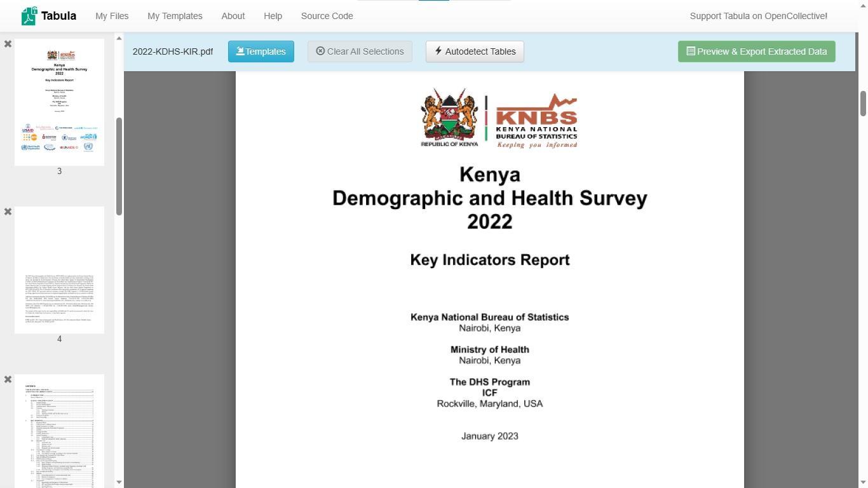This screenshot has height=488, width=868.
Task: Open the Help menu item
Action: (x=273, y=16)
